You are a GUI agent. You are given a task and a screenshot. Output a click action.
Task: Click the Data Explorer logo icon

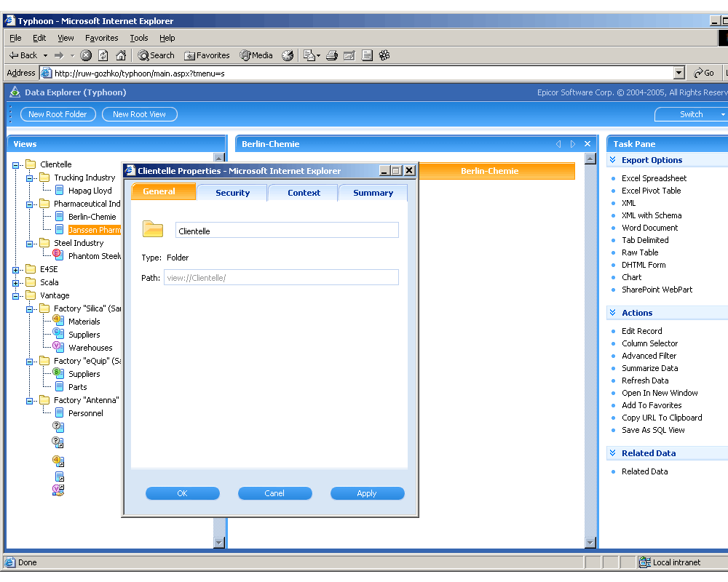(15, 92)
